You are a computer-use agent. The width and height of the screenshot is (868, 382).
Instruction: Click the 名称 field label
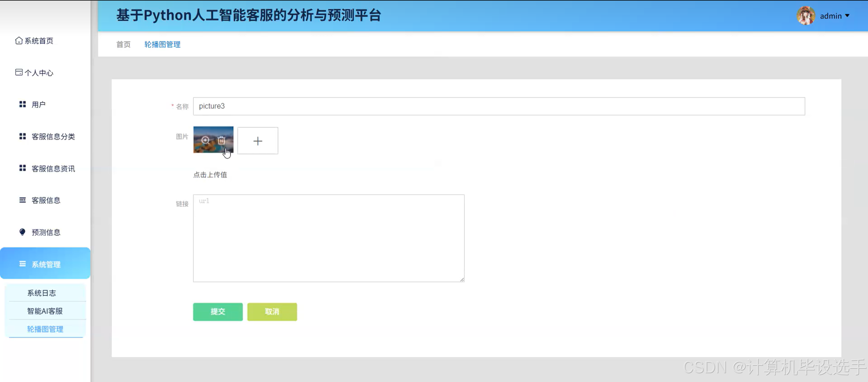182,106
